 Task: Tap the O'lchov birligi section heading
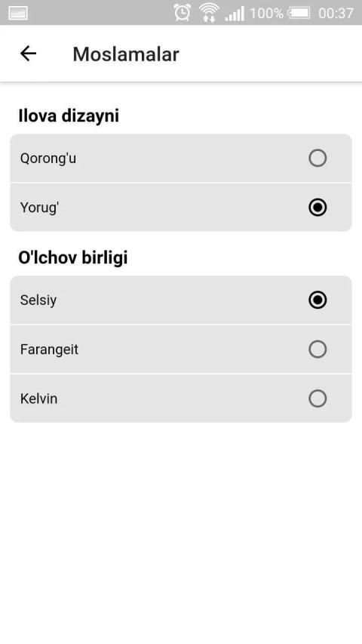[73, 257]
